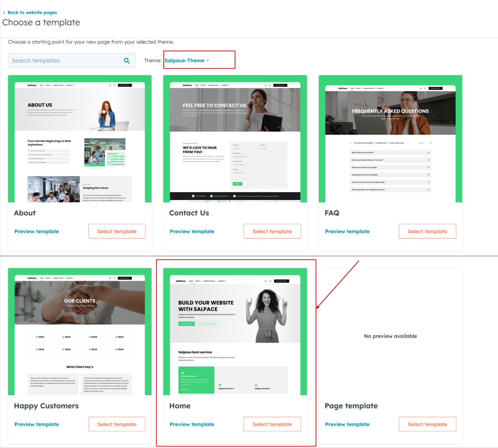Click the theme dropdown caret arrow

click(208, 61)
